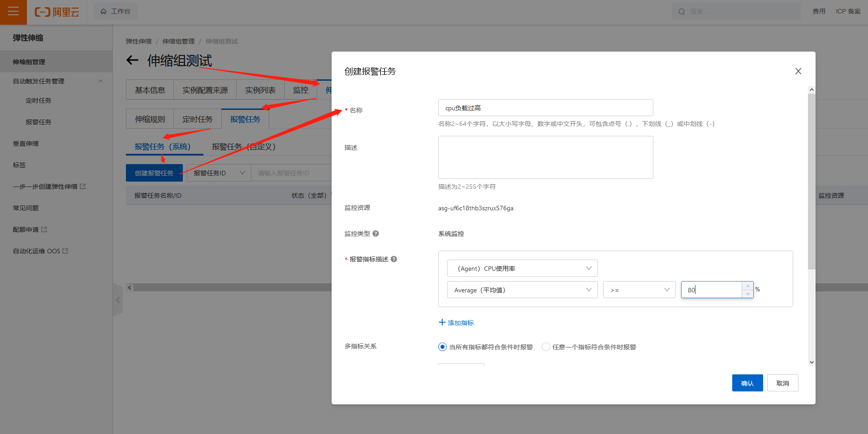Switch to 报警任务 sub-tab
The width and height of the screenshot is (868, 434).
click(x=245, y=119)
